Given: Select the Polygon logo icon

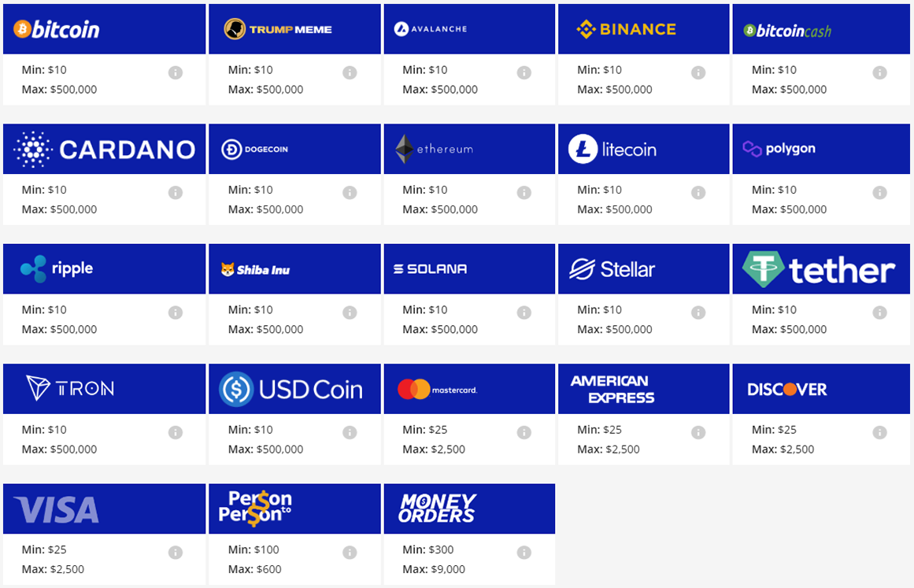Looking at the screenshot, I should pos(752,148).
